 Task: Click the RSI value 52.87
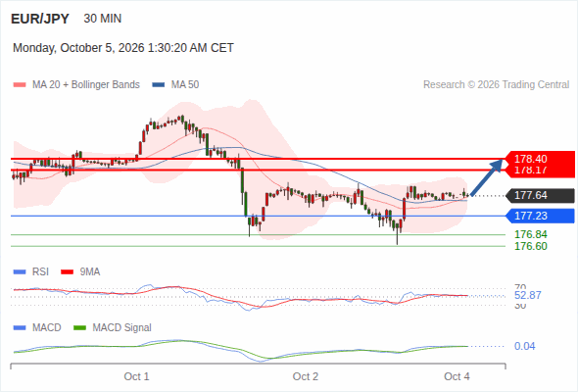pyautogui.click(x=528, y=295)
